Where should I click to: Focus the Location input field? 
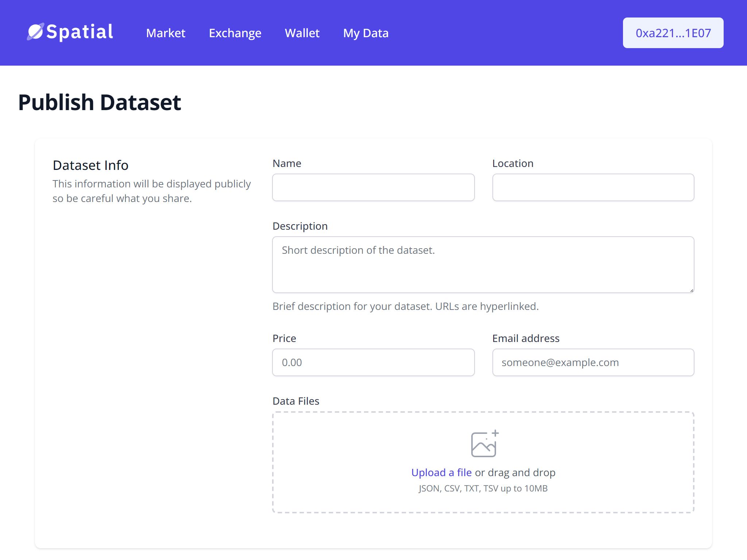[593, 187]
